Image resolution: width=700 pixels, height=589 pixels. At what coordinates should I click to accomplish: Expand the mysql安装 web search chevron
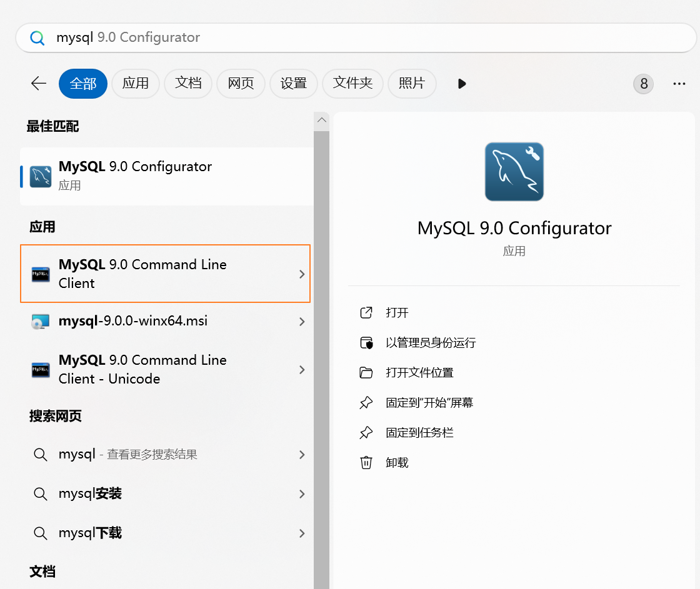pos(302,494)
